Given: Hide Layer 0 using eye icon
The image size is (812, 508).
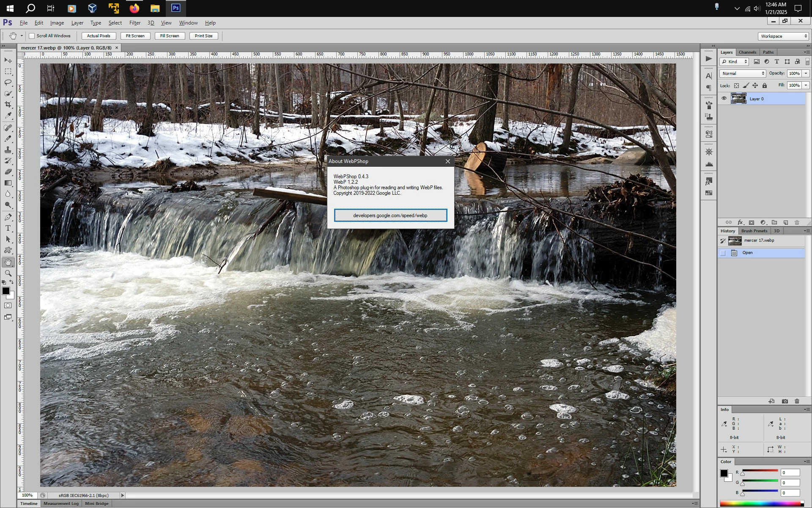Looking at the screenshot, I should (x=724, y=99).
